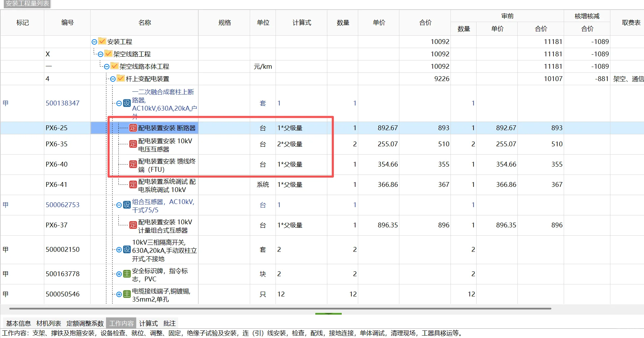Toggle the checkbox beside 安装工程
The image size is (644, 338).
coord(102,42)
